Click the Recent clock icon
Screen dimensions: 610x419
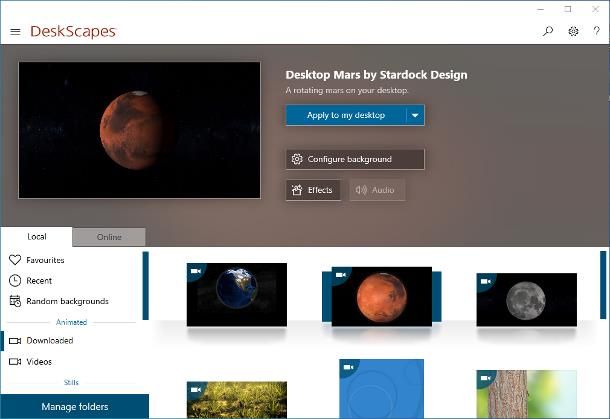pos(15,281)
